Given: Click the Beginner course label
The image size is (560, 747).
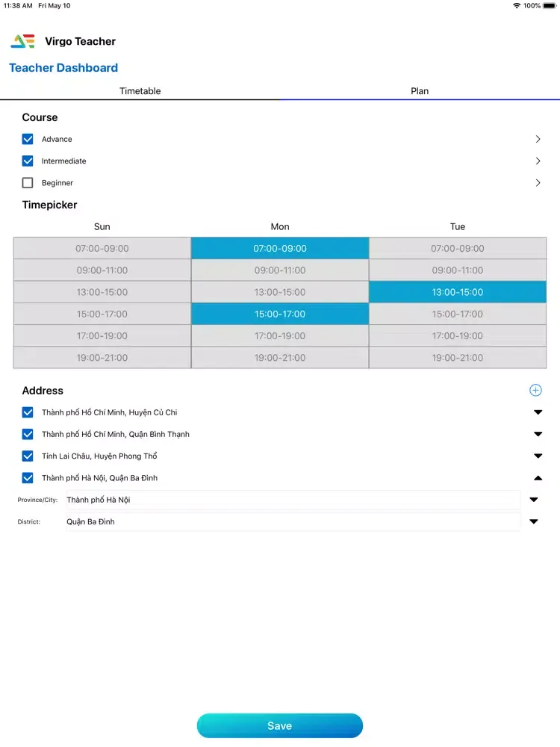Looking at the screenshot, I should point(57,183).
